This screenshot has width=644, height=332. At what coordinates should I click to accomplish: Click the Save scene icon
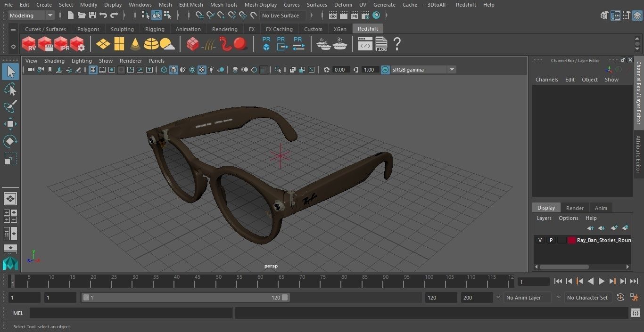coord(92,16)
